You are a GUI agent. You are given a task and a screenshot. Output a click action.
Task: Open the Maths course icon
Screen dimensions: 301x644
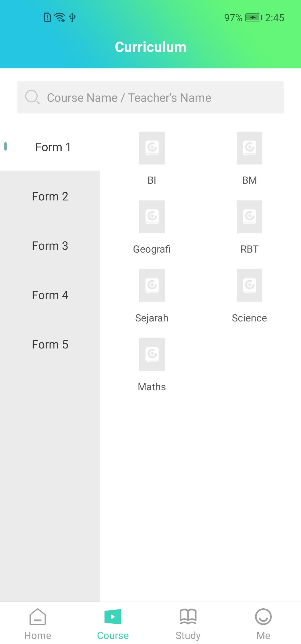152,354
